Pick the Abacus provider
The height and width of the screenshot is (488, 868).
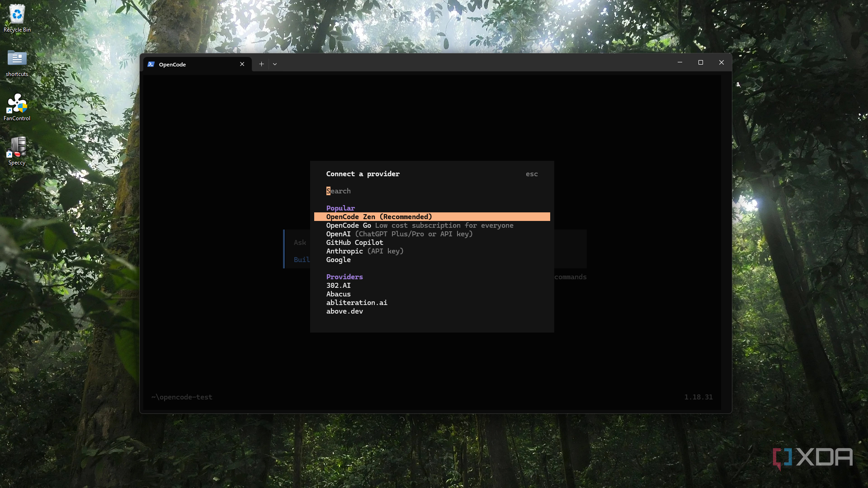pyautogui.click(x=432, y=294)
